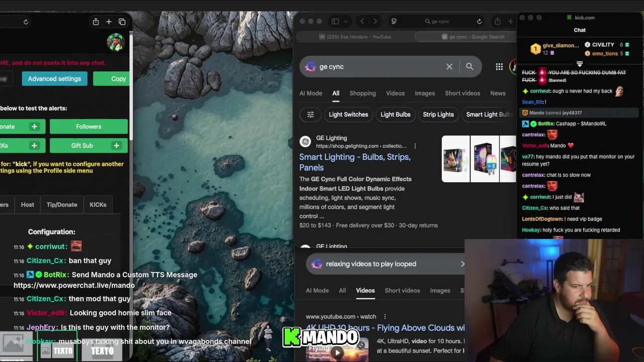Screen dimensions: 644x362
Task: Go back in the Google Safari window
Action: (362, 22)
